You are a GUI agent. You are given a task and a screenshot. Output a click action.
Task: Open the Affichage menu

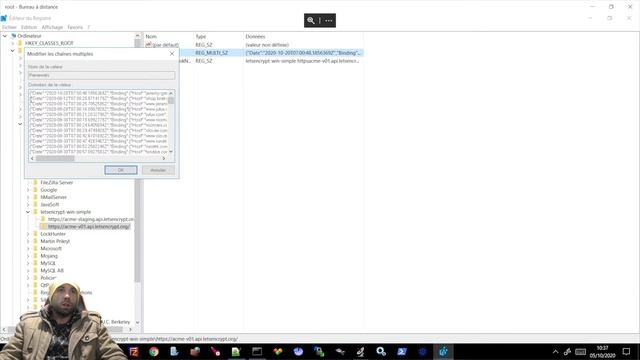point(52,27)
